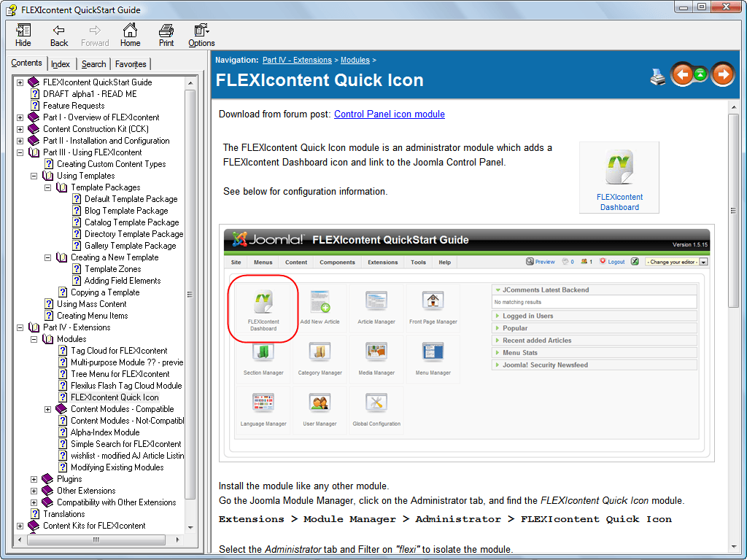The width and height of the screenshot is (747, 560).
Task: Click the FLEXIcontent Dashboard caption link
Action: 619,202
